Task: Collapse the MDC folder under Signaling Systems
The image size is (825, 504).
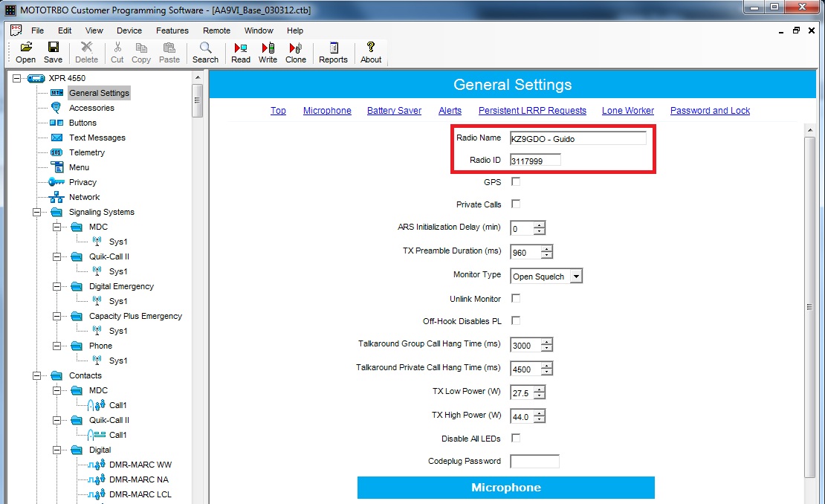Action: click(x=56, y=227)
